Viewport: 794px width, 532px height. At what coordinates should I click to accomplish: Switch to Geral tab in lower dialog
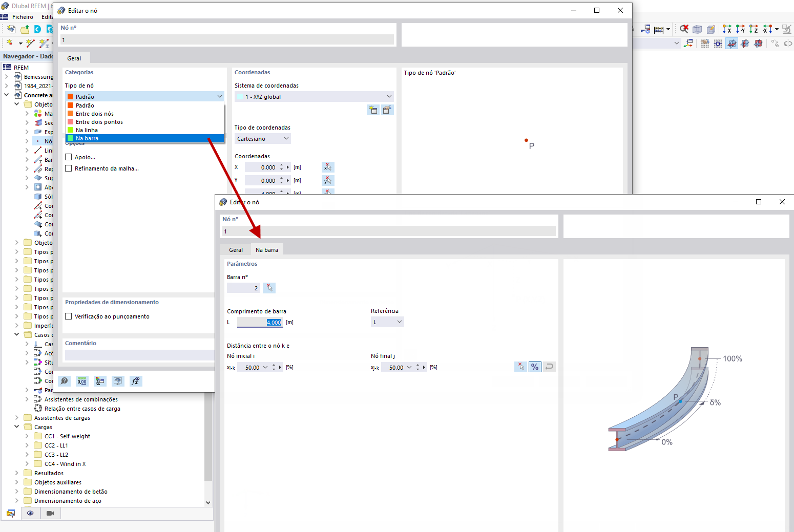click(x=236, y=250)
